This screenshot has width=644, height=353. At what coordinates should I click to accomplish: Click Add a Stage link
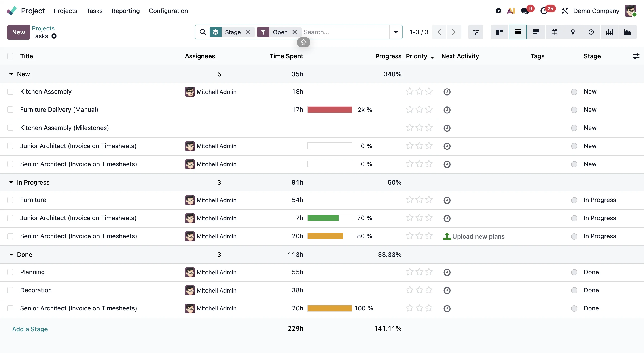(x=30, y=329)
